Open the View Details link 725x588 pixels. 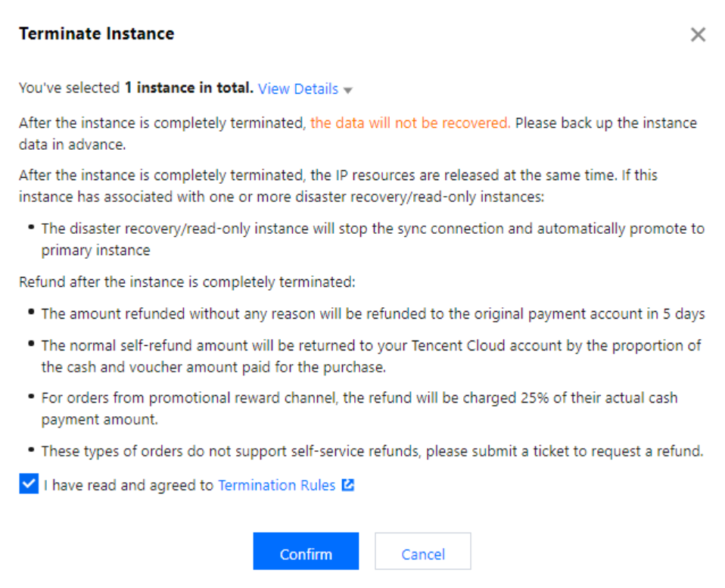[298, 89]
